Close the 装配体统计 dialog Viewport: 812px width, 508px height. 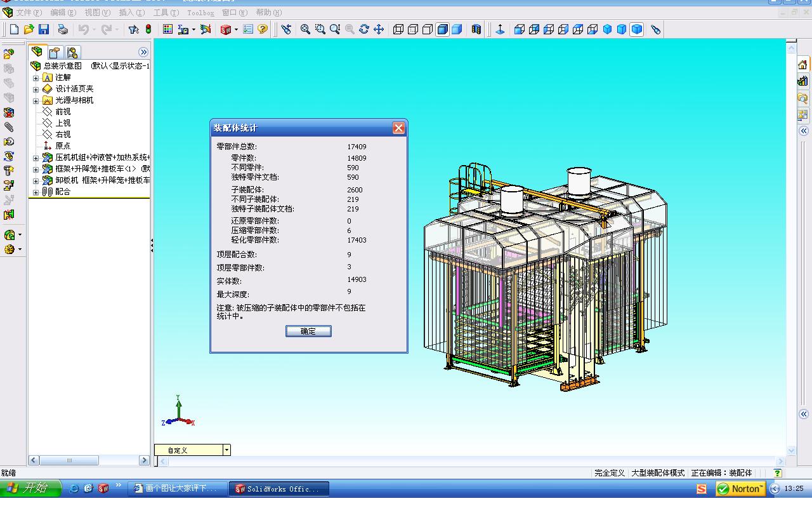(x=398, y=128)
